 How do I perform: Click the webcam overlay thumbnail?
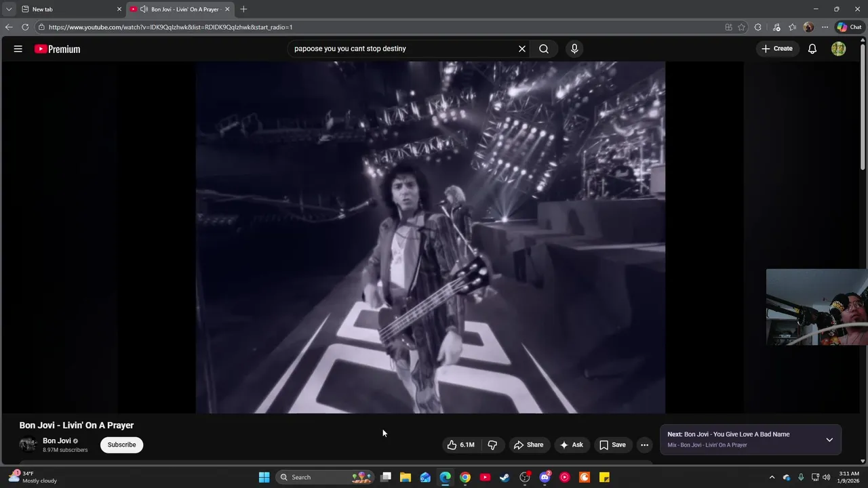[x=816, y=307]
